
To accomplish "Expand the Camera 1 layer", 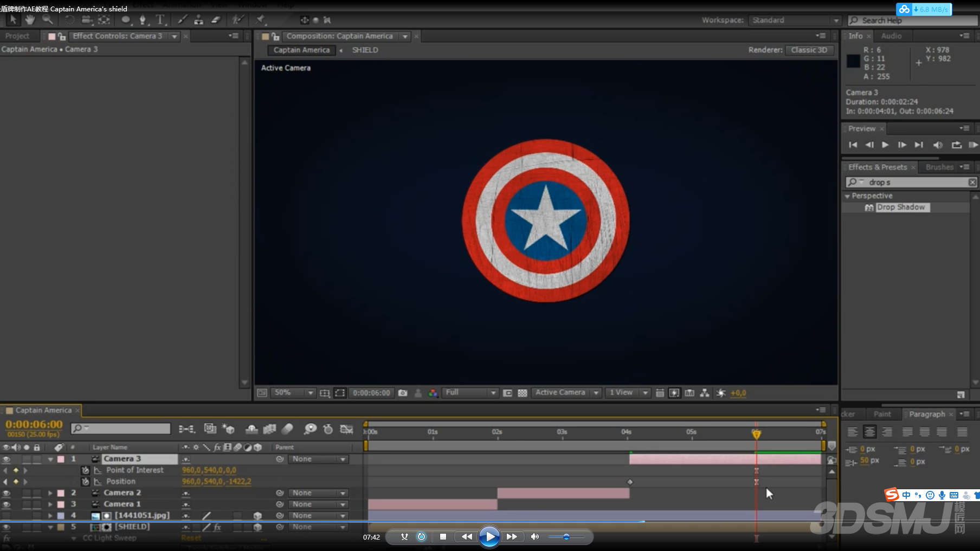I will (x=50, y=504).
